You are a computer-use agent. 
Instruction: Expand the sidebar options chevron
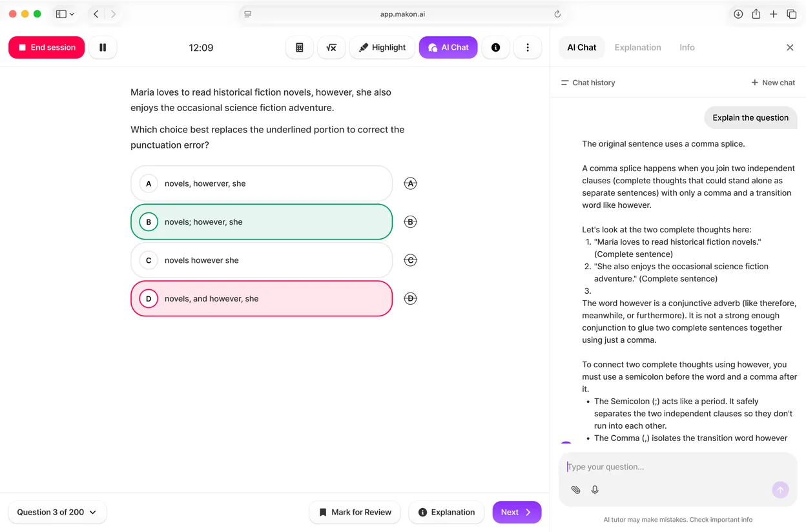pyautogui.click(x=72, y=14)
